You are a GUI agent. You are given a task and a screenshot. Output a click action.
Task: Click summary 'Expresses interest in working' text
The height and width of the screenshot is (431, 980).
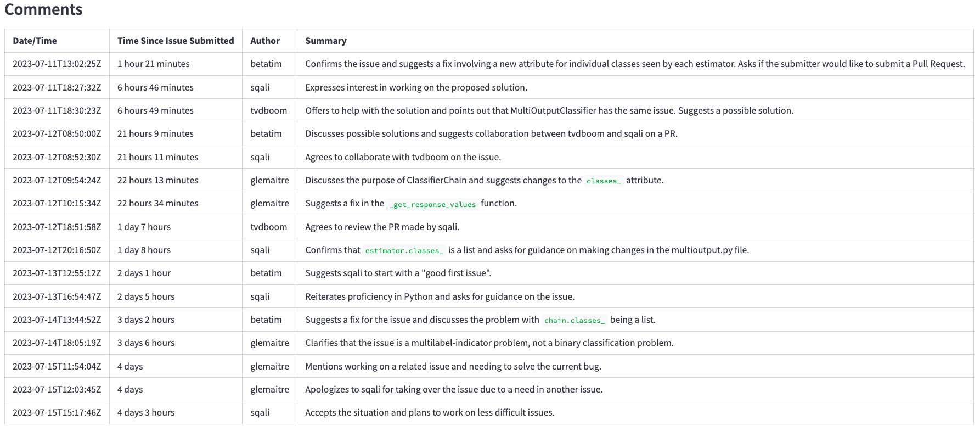(416, 87)
